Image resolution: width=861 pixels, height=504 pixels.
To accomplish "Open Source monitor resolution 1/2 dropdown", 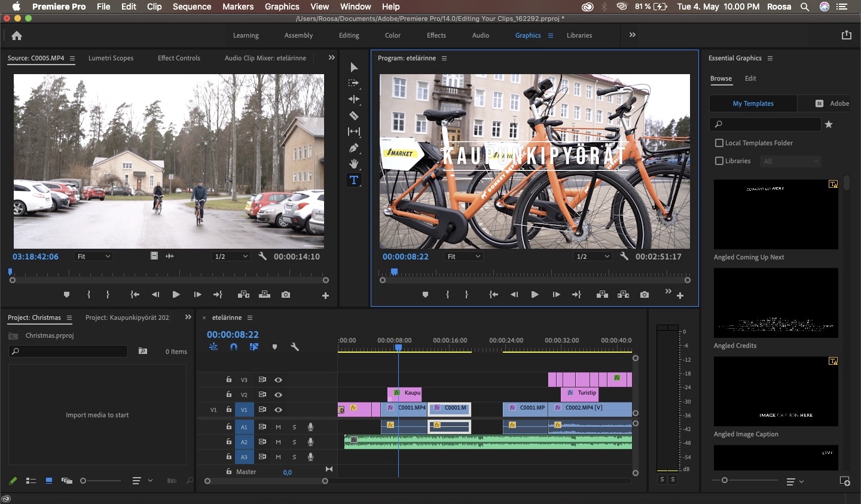I will pyautogui.click(x=231, y=256).
